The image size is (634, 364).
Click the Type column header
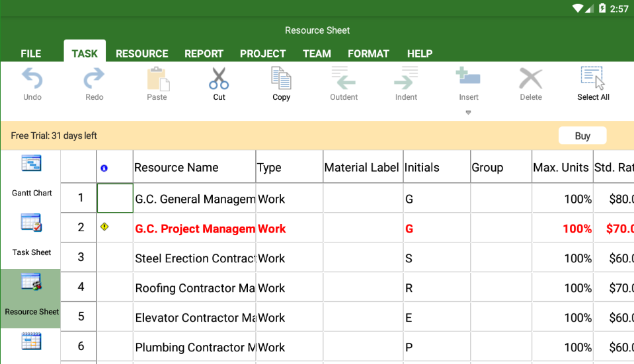coord(290,167)
